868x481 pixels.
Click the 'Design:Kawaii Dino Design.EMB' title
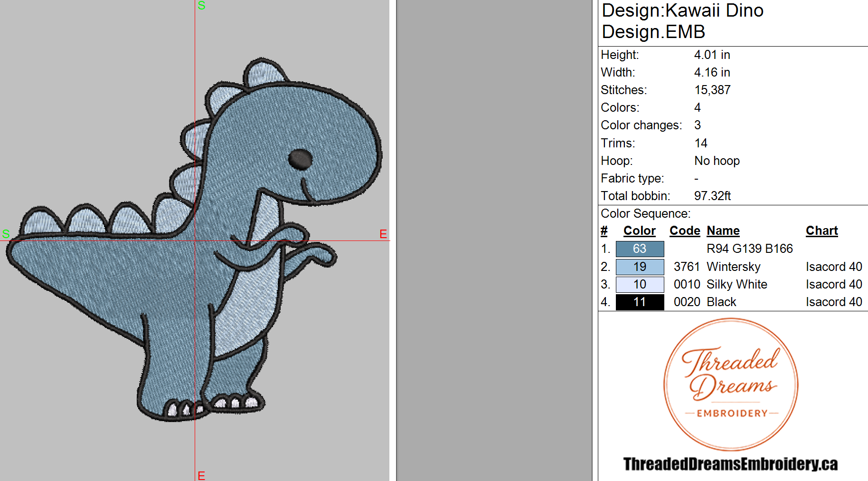pyautogui.click(x=682, y=21)
